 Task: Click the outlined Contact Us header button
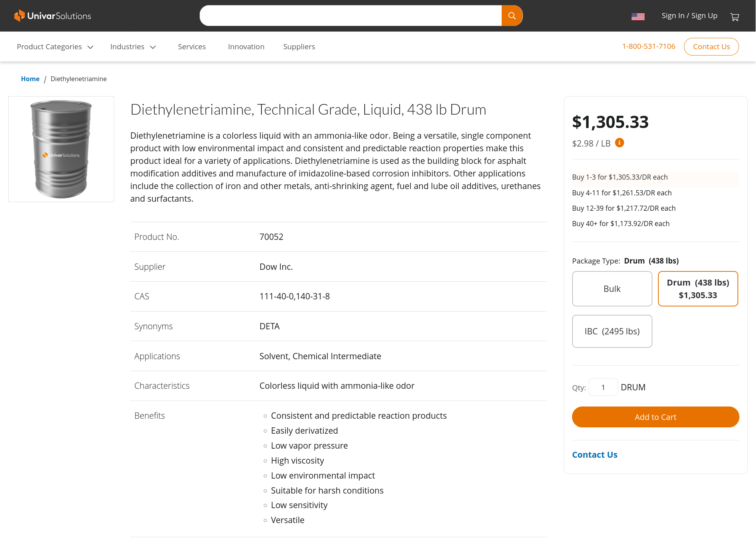tap(711, 47)
